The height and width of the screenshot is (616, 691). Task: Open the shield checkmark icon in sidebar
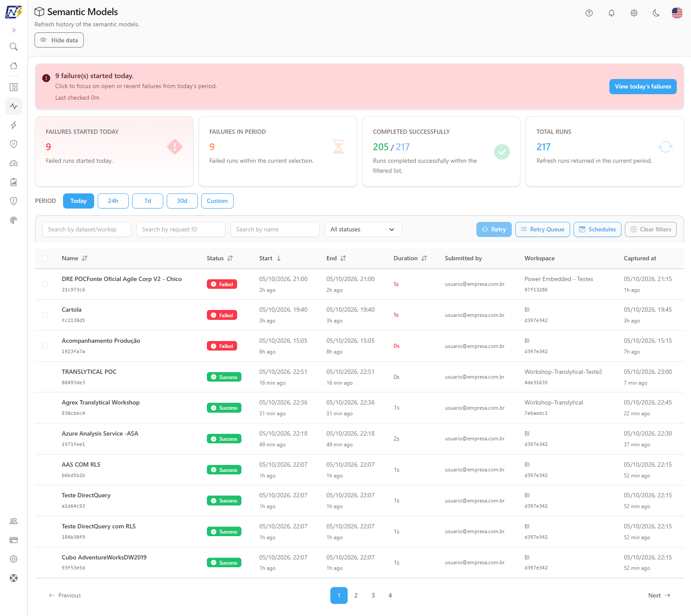(x=14, y=144)
